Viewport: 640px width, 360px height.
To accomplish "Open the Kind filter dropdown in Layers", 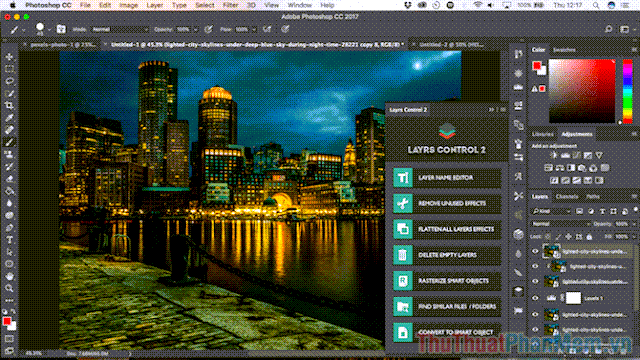I will click(x=551, y=211).
